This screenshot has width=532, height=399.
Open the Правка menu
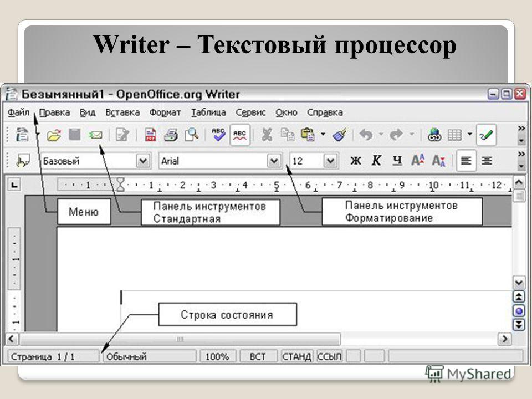click(x=55, y=112)
